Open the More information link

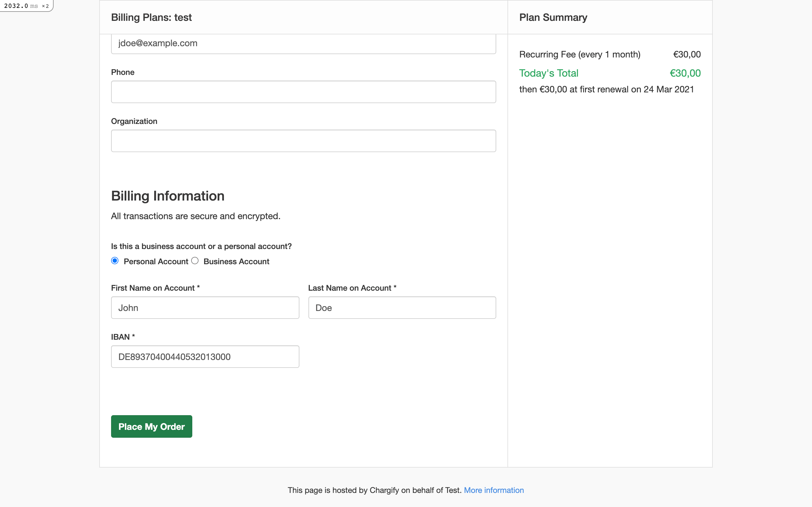(x=494, y=490)
